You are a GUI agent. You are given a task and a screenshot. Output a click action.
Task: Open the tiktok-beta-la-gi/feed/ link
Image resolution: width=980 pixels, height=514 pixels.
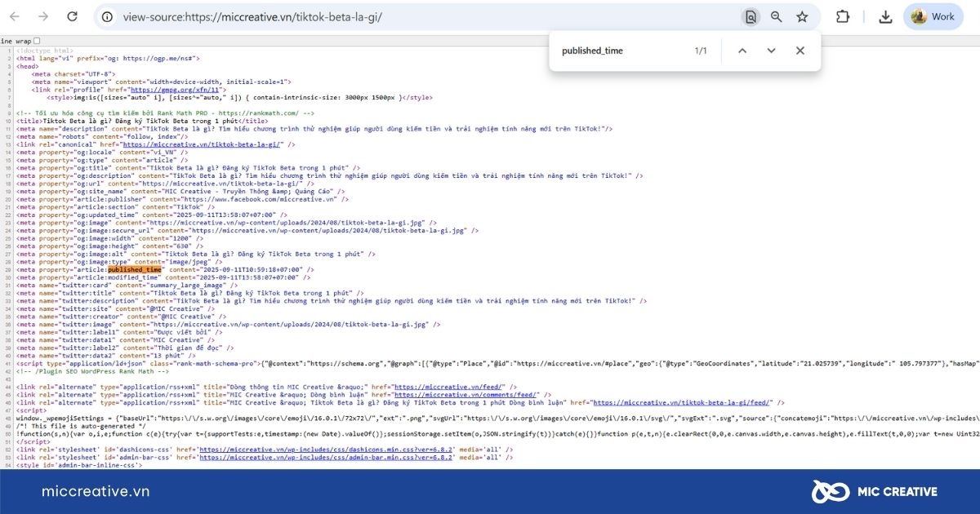(682, 402)
